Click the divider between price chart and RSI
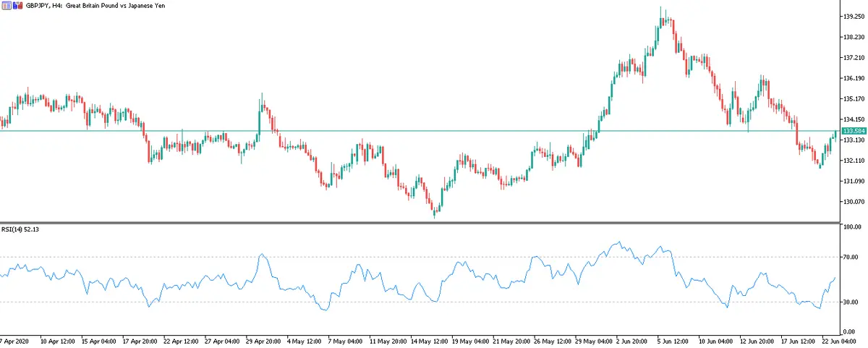Viewport: 868px width, 348px height. [434, 222]
